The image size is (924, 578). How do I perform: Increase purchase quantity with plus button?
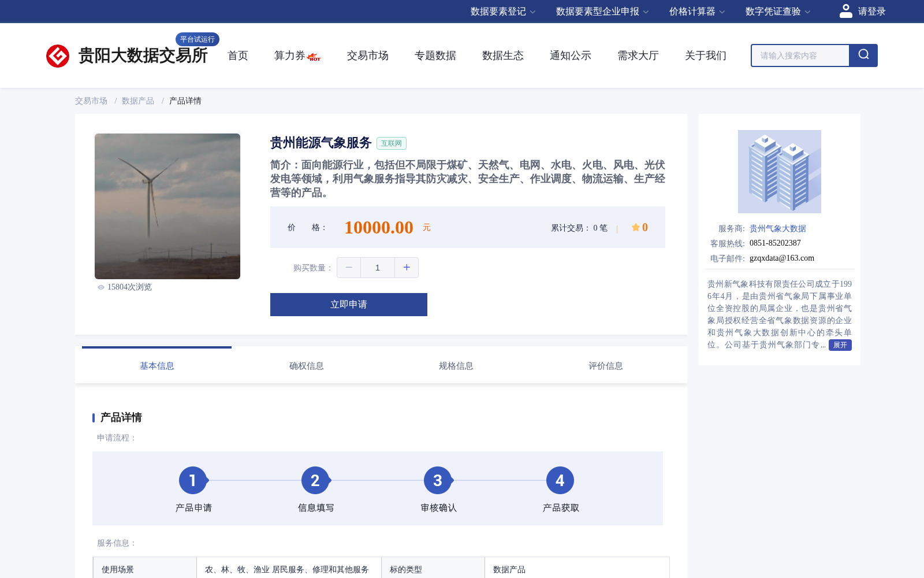pyautogui.click(x=407, y=268)
